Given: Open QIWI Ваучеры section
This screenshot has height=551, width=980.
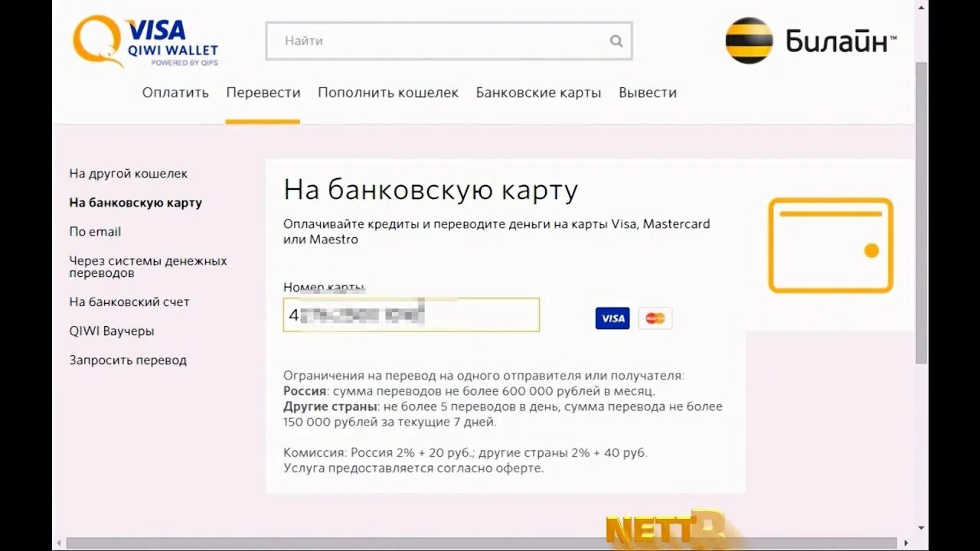Looking at the screenshot, I should pyautogui.click(x=112, y=331).
